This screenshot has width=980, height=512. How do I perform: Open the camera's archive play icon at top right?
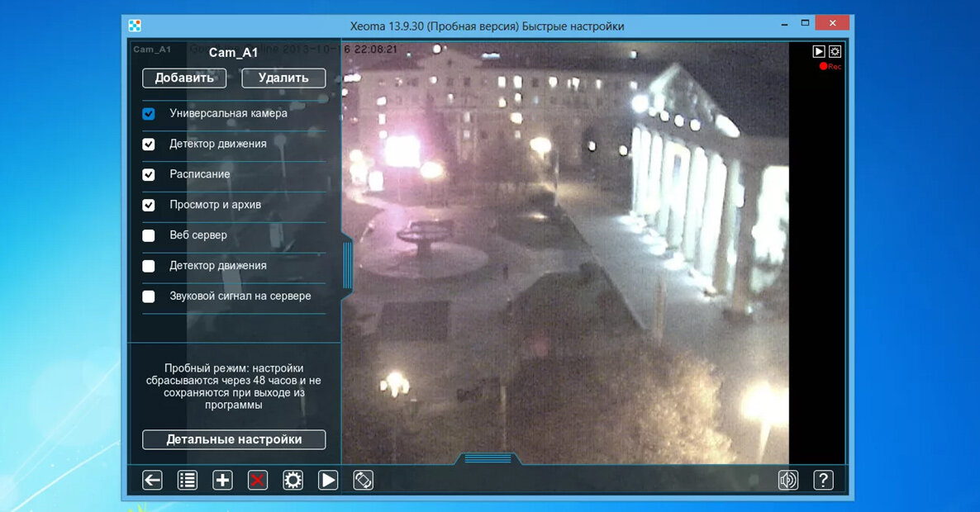[819, 51]
